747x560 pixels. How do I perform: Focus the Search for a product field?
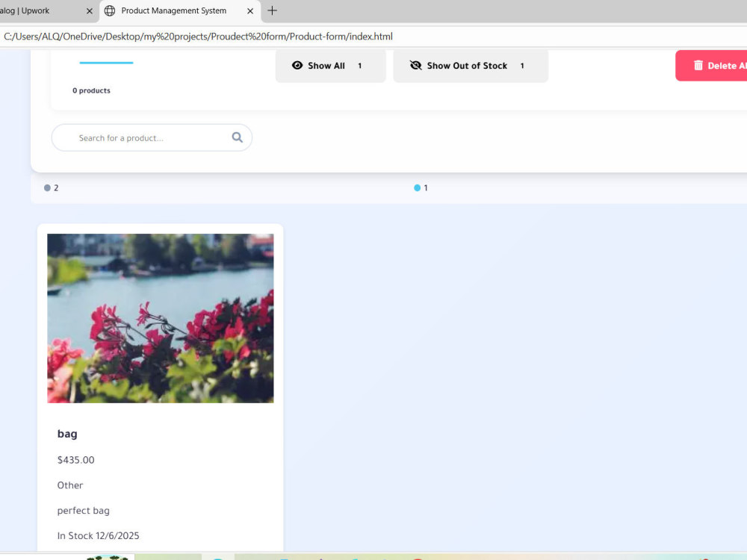tap(152, 138)
